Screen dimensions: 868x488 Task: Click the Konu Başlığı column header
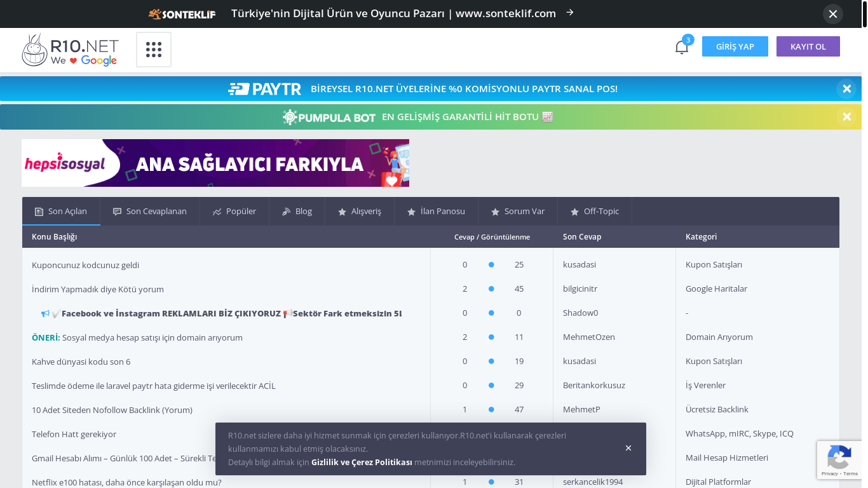click(54, 236)
